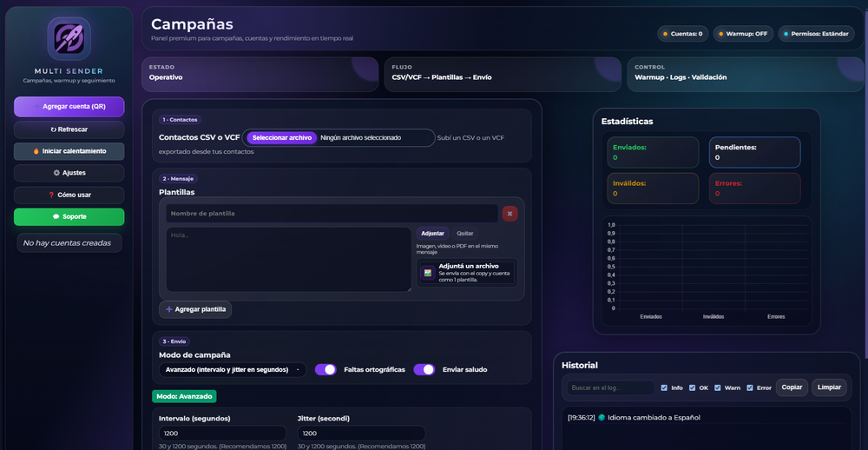Screen dimensions: 868x450
Task: Click the 'Historial' heading
Action: [580, 365]
